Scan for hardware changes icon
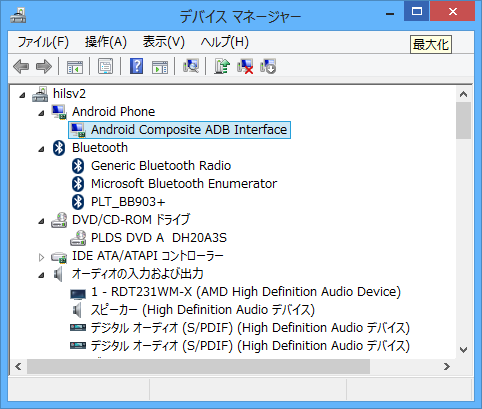 (x=191, y=66)
